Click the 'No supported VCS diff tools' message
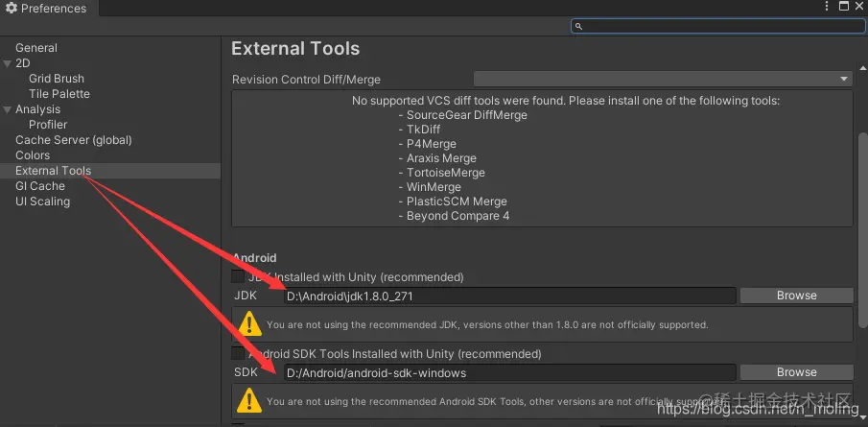Viewport: 868px width, 427px height. 566,102
